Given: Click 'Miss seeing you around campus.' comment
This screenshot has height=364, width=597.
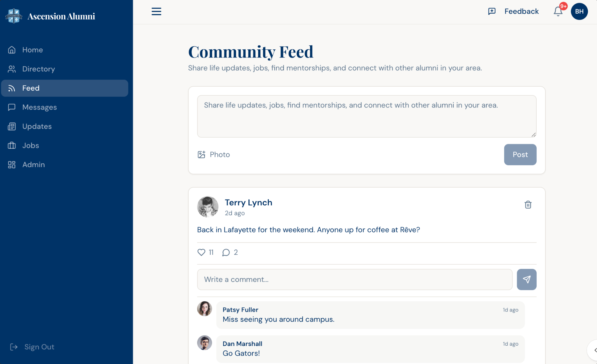Looking at the screenshot, I should pyautogui.click(x=278, y=320).
